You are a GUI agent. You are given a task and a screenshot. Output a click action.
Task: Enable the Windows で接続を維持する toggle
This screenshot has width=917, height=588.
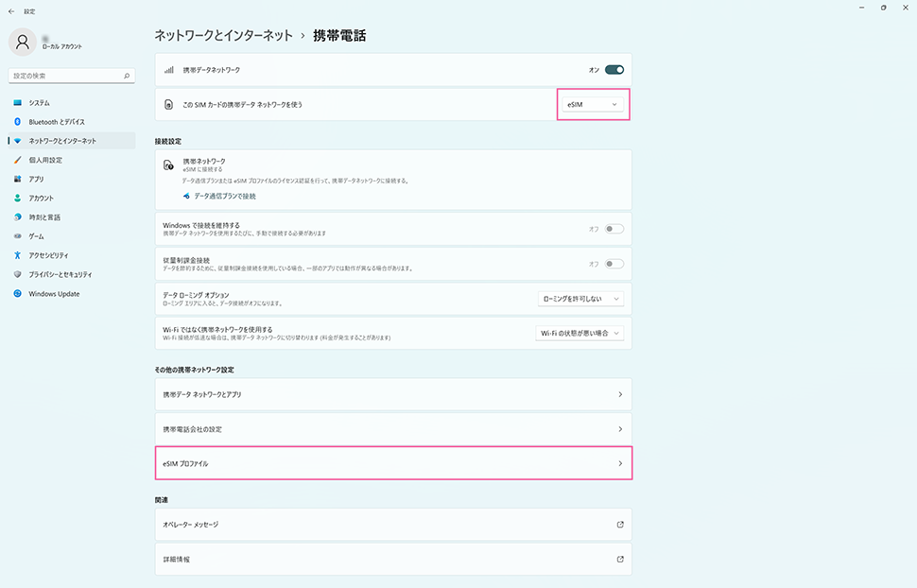click(614, 229)
